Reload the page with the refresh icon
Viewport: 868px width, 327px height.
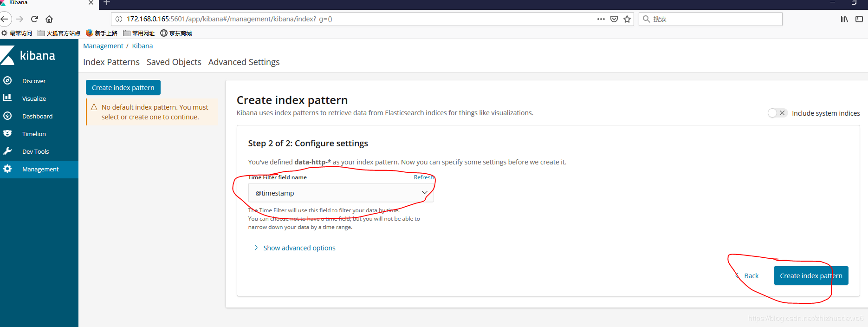click(34, 19)
